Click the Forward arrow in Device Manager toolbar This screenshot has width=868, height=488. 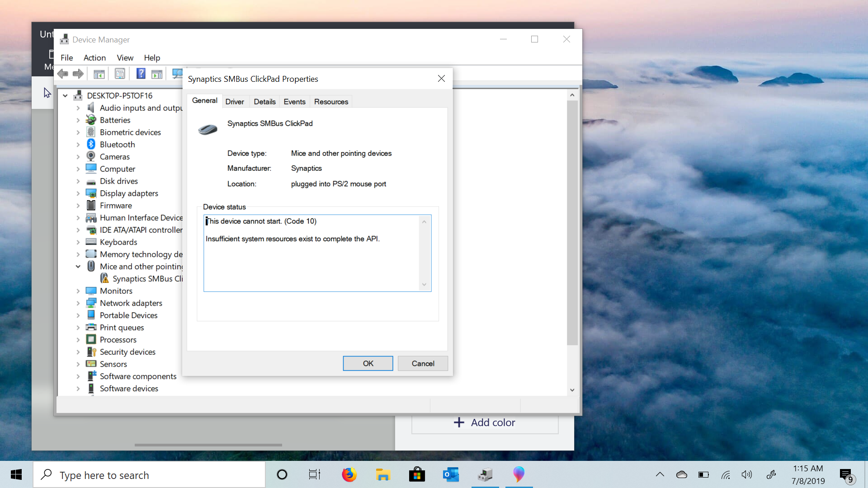(78, 74)
